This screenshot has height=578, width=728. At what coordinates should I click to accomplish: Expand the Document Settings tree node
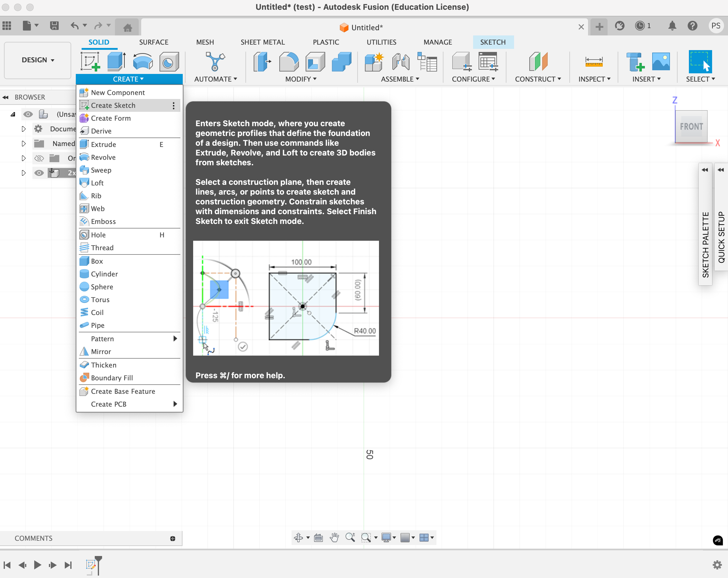click(x=23, y=129)
